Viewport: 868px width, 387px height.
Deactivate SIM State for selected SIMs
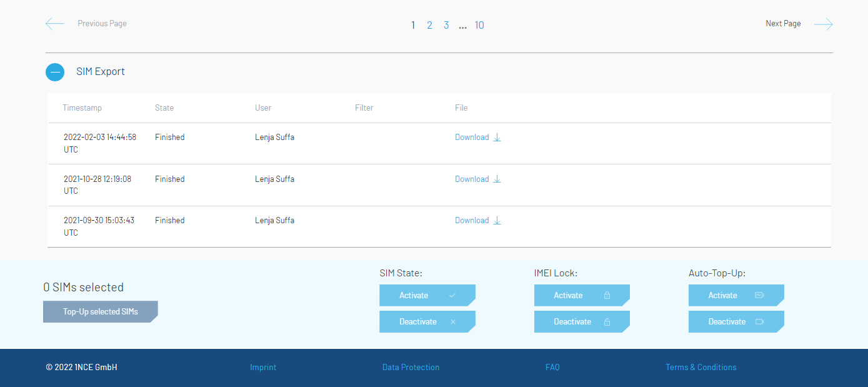coord(427,322)
